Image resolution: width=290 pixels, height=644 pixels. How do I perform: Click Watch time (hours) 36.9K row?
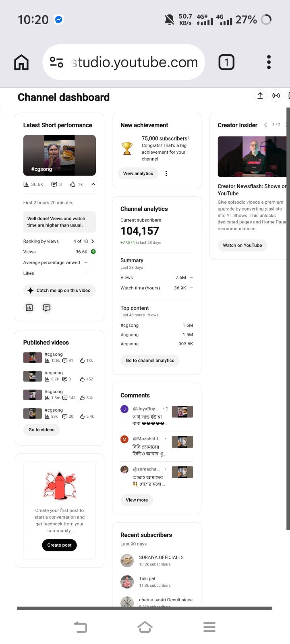pyautogui.click(x=157, y=288)
